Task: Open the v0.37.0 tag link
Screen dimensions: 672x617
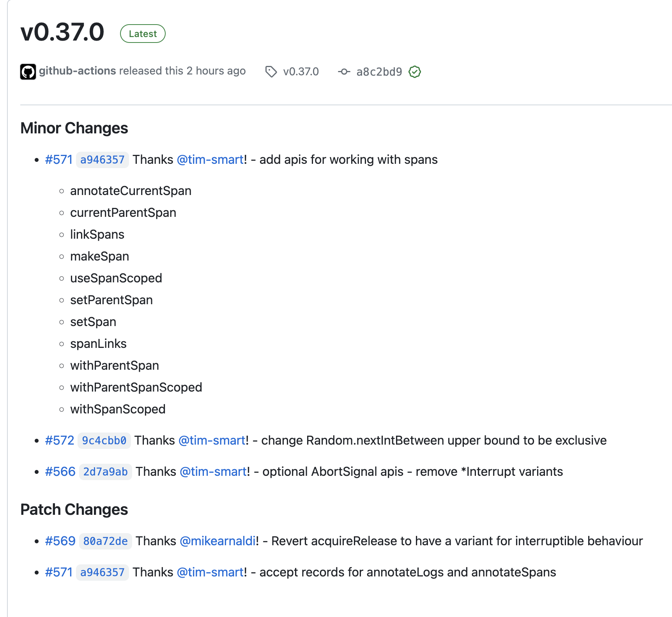Action: tap(301, 72)
